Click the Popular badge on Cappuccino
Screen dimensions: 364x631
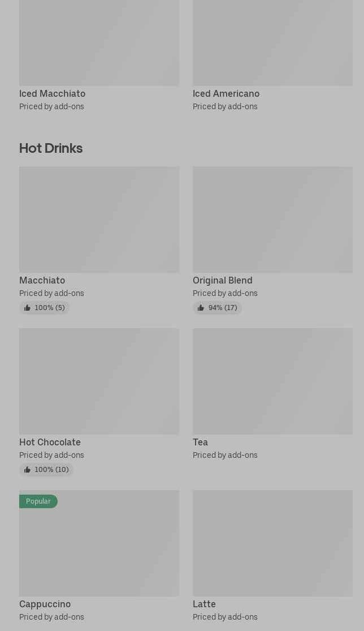[x=38, y=501]
